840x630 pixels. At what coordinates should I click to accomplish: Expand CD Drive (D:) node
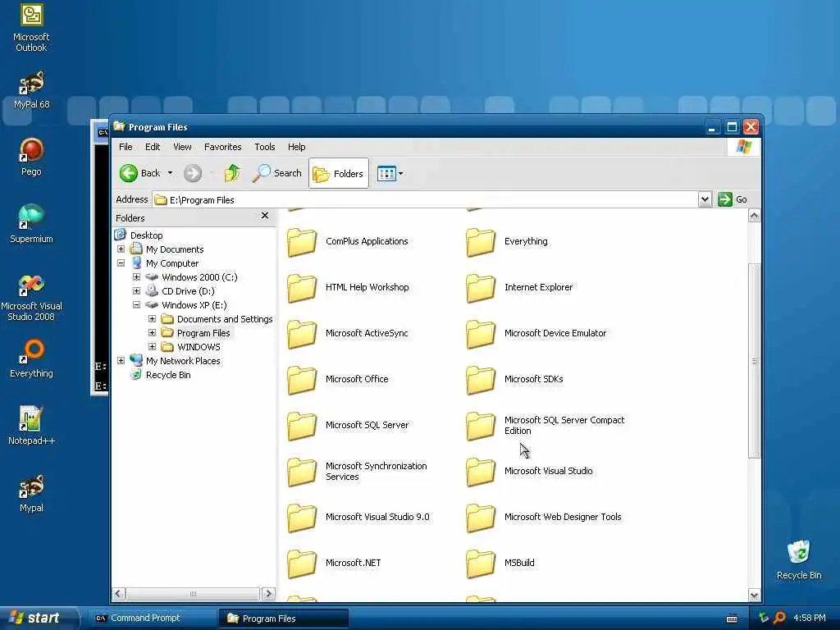(137, 291)
